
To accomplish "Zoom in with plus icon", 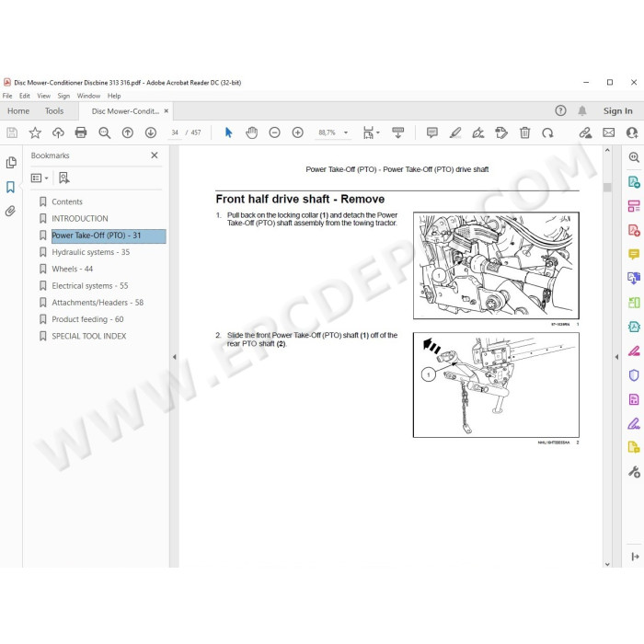I will click(297, 132).
